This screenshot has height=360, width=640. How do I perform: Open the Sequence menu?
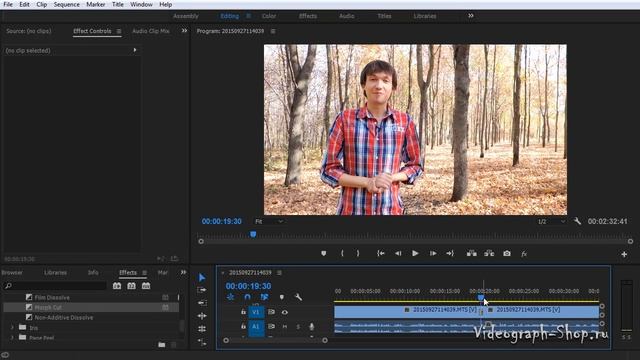[67, 4]
